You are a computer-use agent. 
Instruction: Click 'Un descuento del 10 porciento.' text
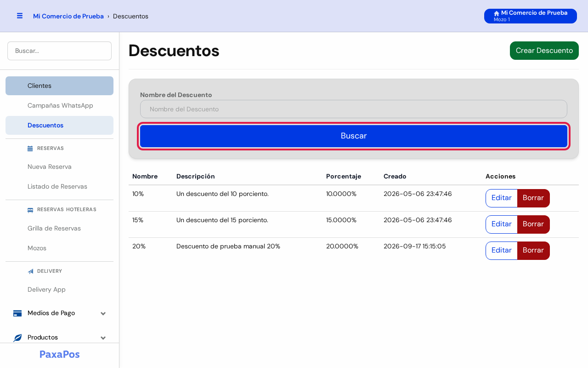tap(222, 194)
